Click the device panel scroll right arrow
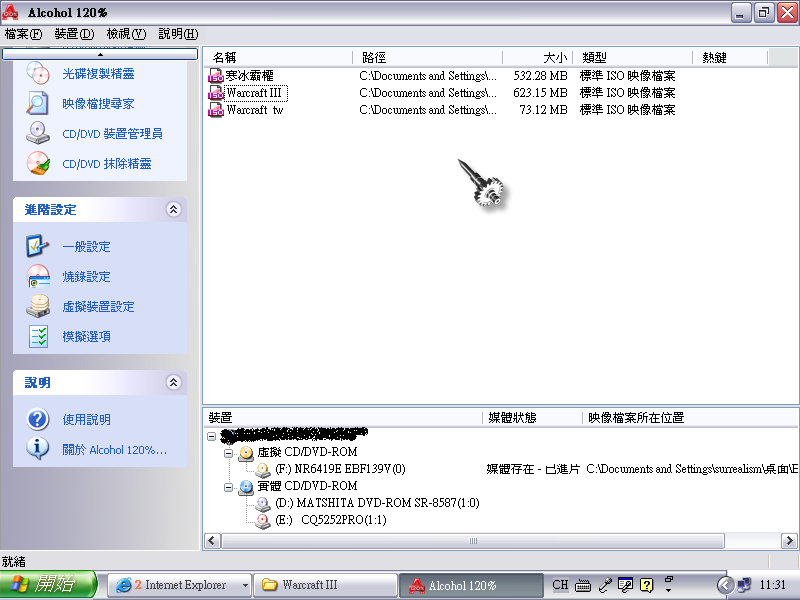800x600 pixels. [x=789, y=541]
